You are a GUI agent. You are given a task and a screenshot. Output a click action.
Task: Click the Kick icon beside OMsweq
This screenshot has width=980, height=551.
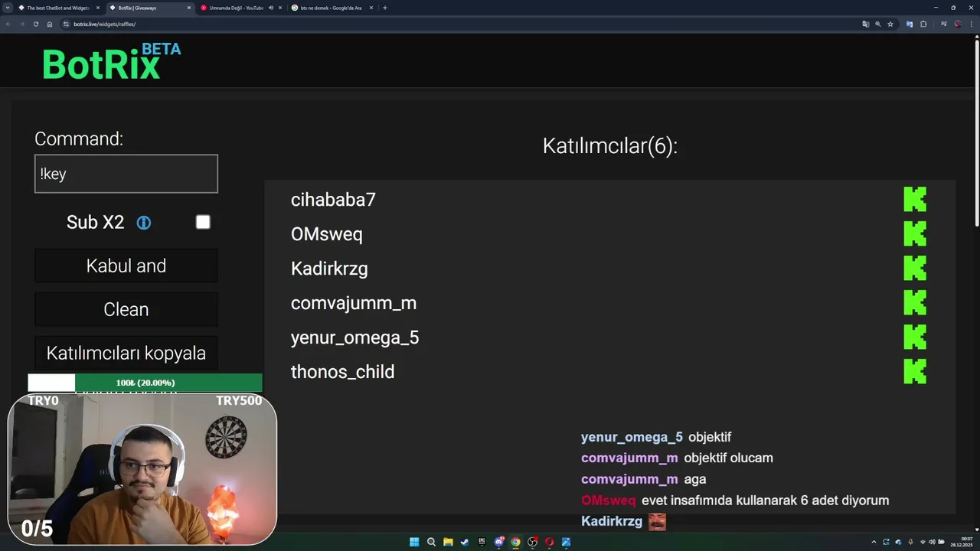915,234
